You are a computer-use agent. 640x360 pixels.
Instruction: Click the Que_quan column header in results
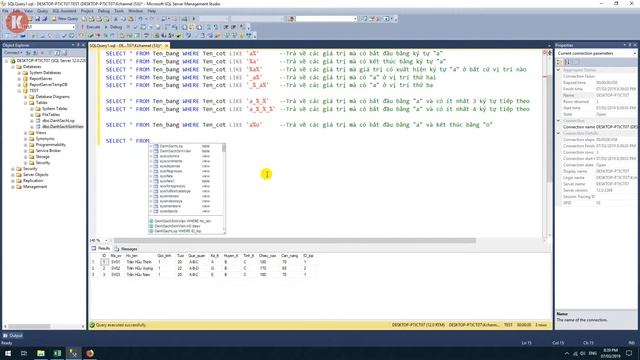tap(197, 256)
